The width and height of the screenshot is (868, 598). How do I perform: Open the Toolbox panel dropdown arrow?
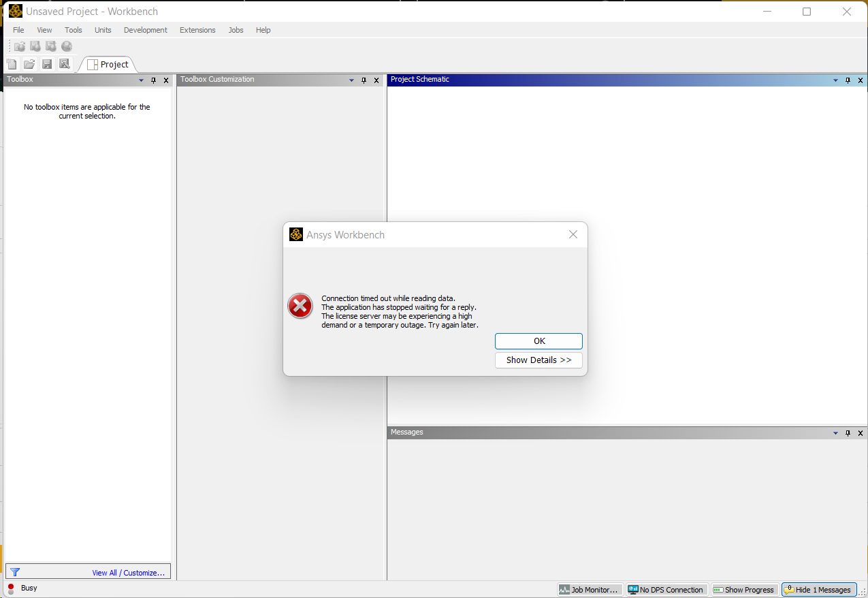pos(141,80)
